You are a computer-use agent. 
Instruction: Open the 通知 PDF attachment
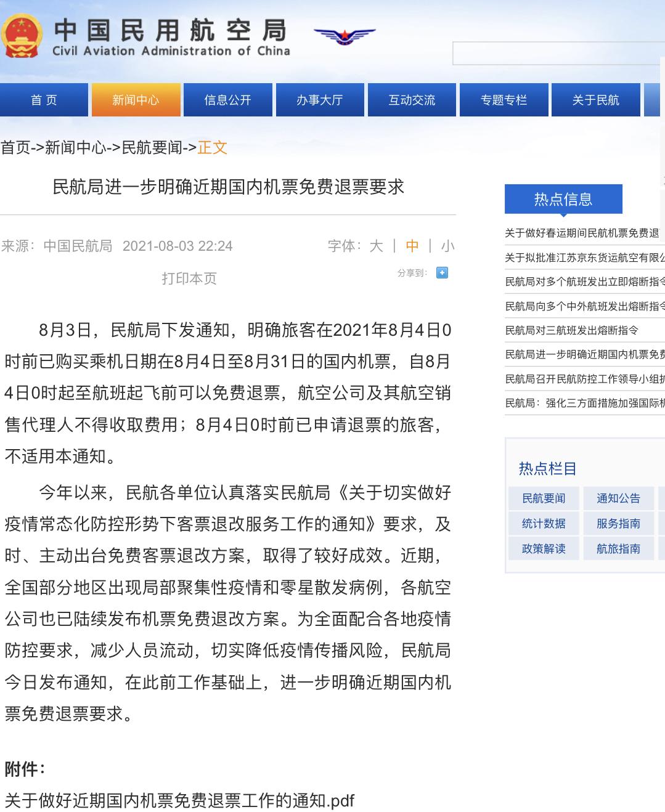tap(178, 799)
